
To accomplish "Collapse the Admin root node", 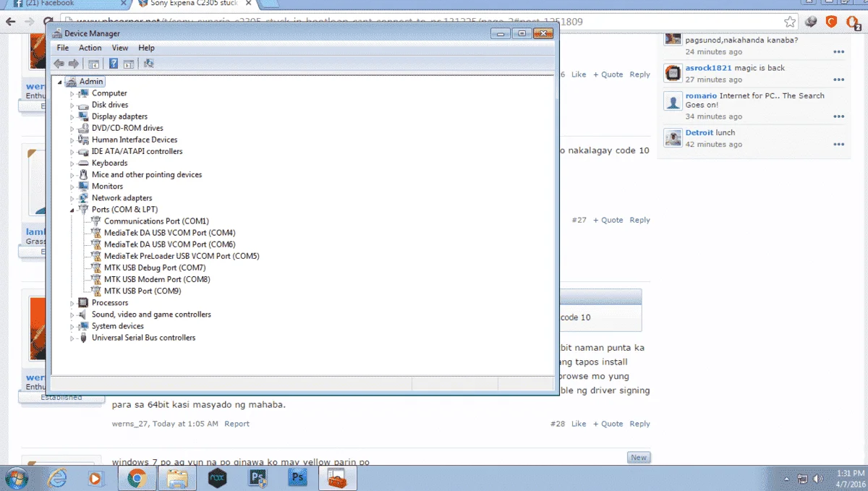I will click(60, 82).
